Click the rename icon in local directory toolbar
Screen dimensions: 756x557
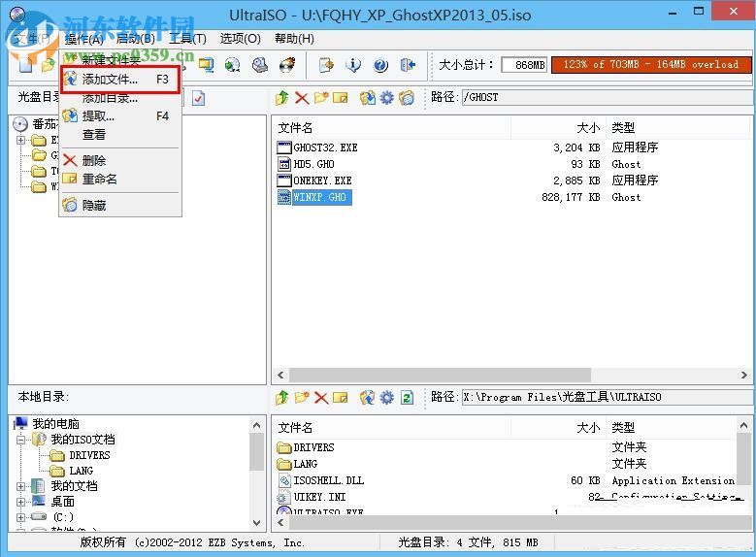click(x=340, y=398)
